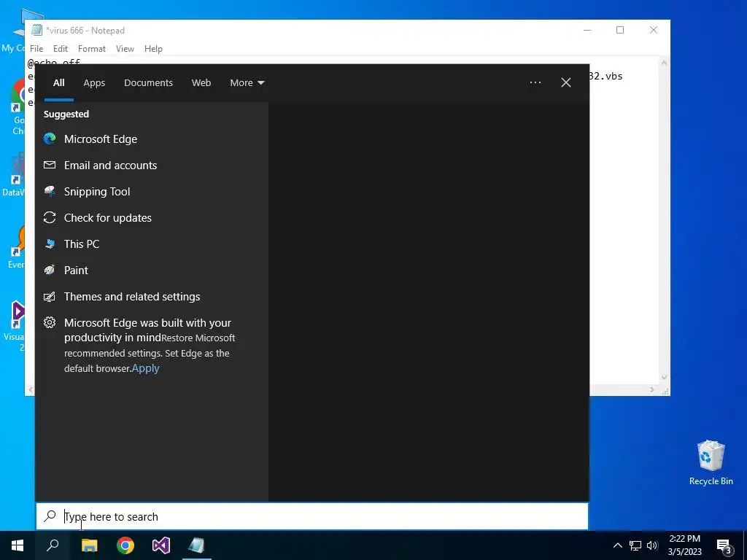Viewport: 747px width, 560px height.
Task: Click the Notepad title bar icon
Action: [36, 30]
